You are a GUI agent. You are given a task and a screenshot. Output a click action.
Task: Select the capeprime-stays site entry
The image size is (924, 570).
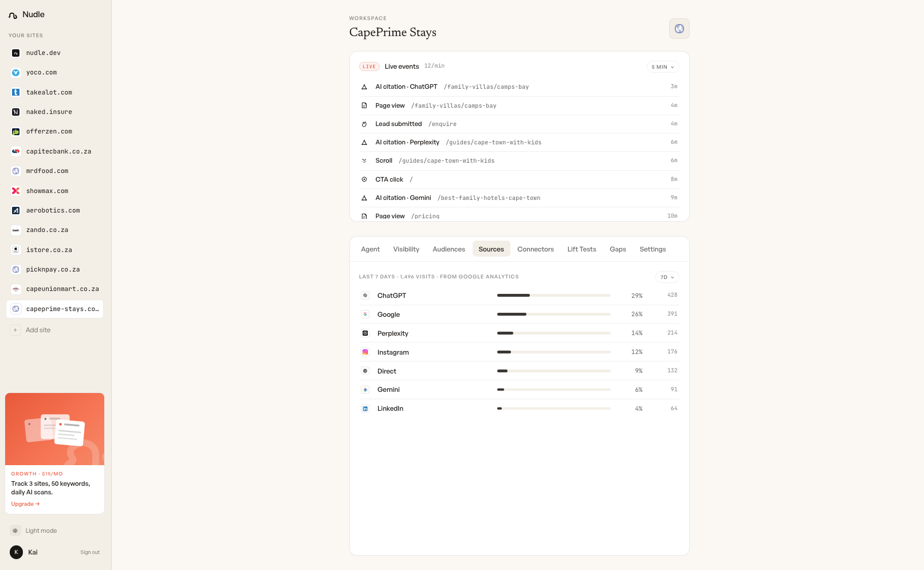[55, 309]
